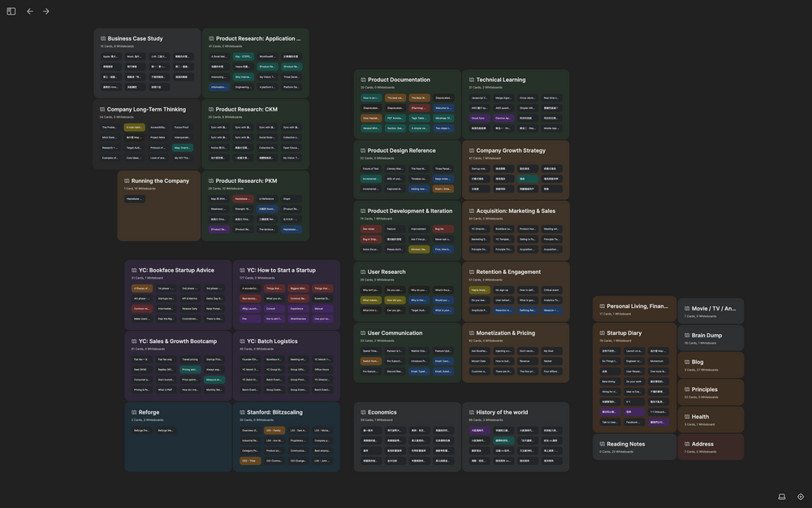Open the Stanford: Blitzscaling whiteboard
Viewport: 812px width, 508px height.
(x=274, y=412)
